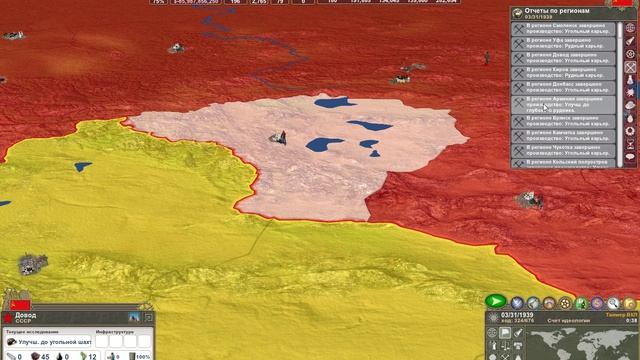This screenshot has height=360, width=640.
Task: Click the world minimap
Action: click(x=582, y=344)
